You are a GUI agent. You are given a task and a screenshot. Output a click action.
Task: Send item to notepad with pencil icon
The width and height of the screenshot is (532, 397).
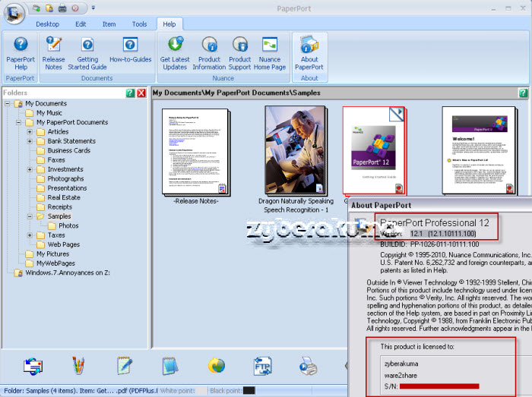pyautogui.click(x=124, y=365)
